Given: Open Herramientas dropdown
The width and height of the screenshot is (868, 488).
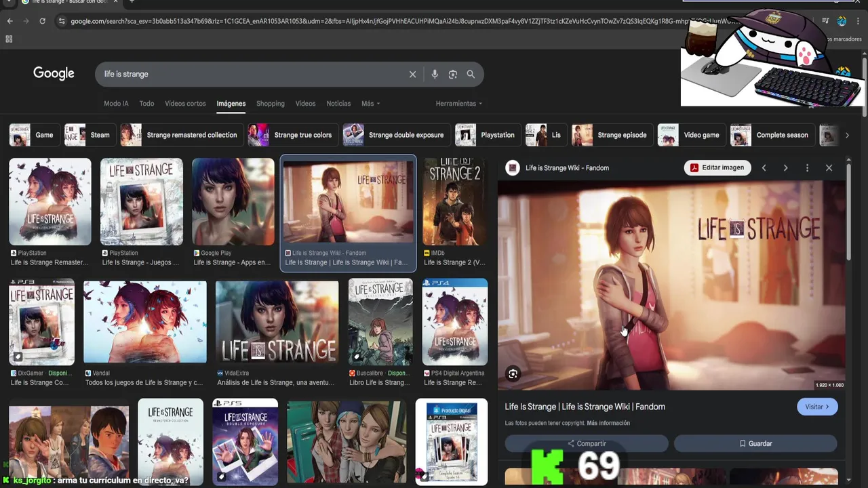Looking at the screenshot, I should pyautogui.click(x=458, y=104).
